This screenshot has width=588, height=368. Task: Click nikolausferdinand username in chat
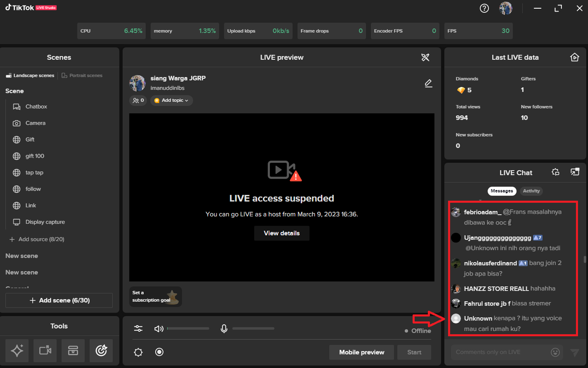tap(490, 263)
